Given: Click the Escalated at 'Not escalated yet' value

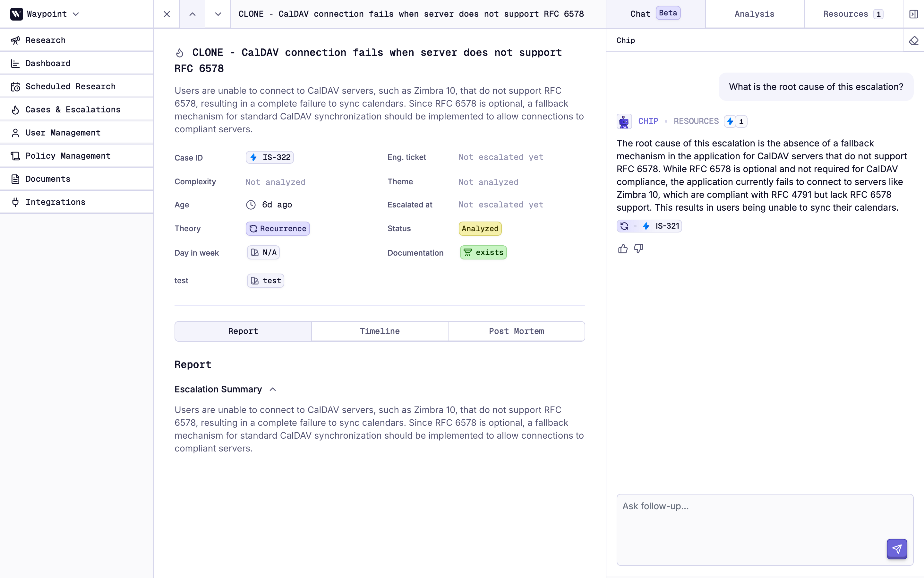Looking at the screenshot, I should pyautogui.click(x=501, y=205).
